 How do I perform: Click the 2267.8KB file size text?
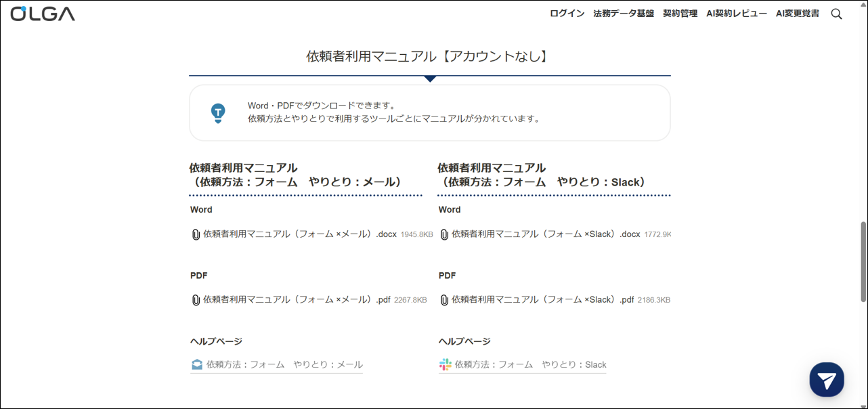[411, 301]
